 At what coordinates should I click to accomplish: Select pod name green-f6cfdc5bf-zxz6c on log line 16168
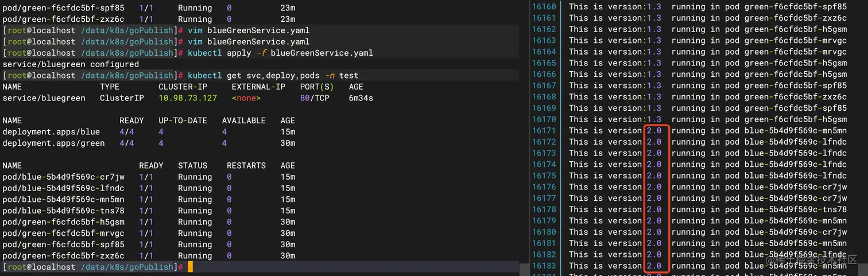coord(796,97)
